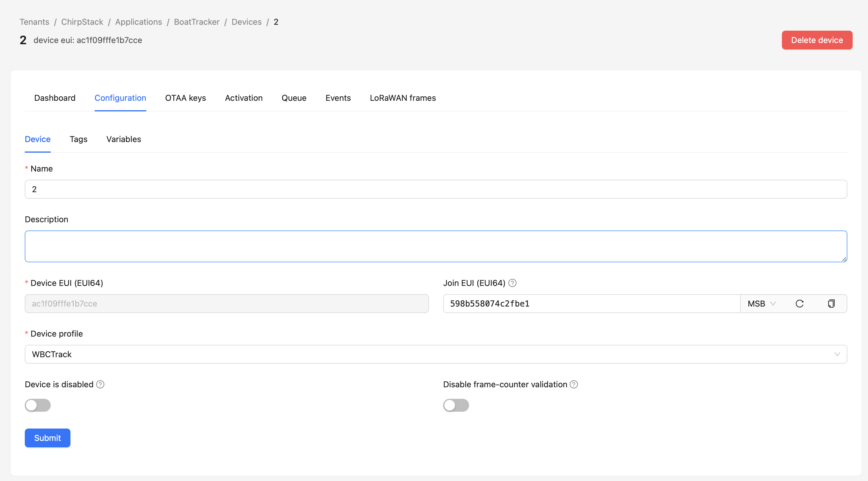Switch to the OTAA keys tab
868x481 pixels.
185,98
